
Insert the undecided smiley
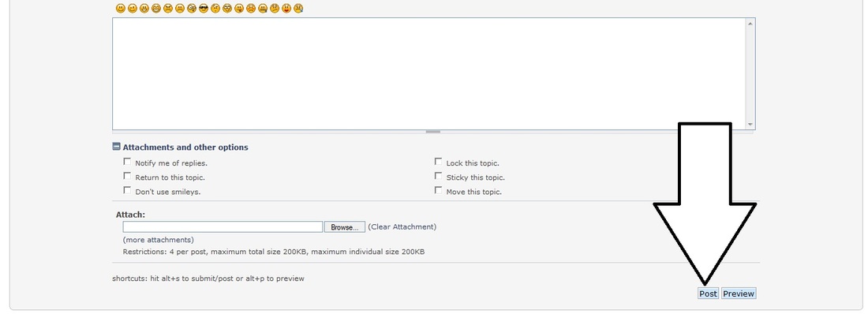[275, 9]
